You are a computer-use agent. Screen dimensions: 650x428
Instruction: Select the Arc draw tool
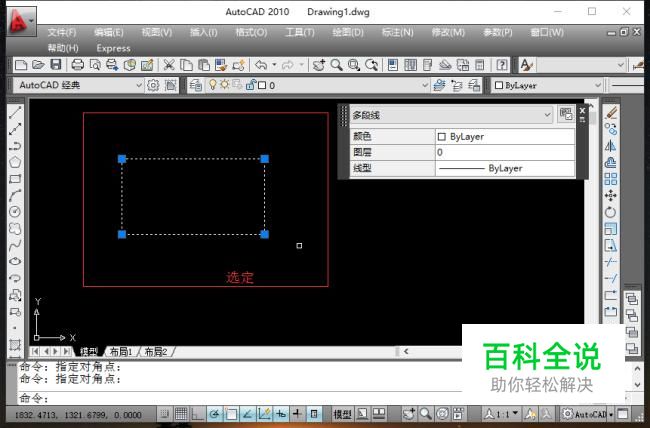15,195
